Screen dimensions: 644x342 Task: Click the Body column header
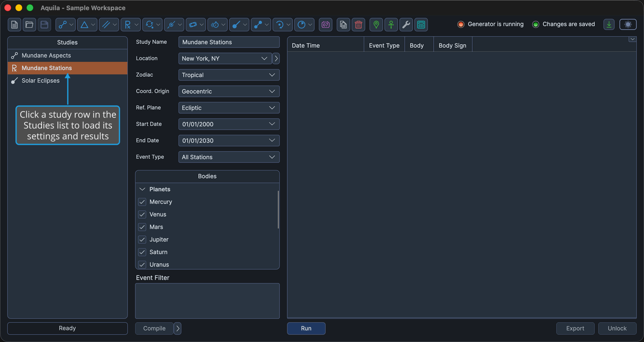tap(419, 45)
